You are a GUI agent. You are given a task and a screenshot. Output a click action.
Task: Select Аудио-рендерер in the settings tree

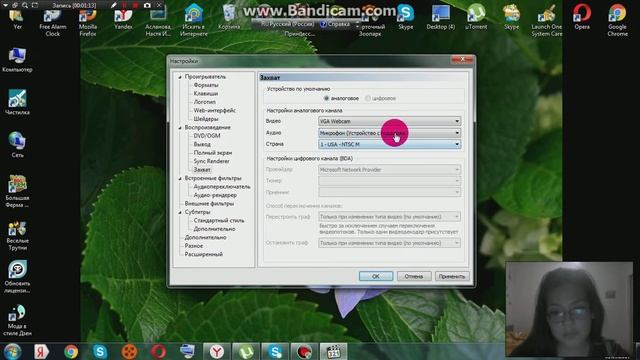[x=215, y=195]
